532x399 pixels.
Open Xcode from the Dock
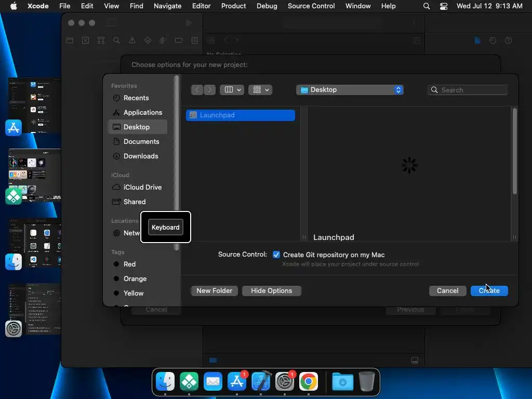pyautogui.click(x=261, y=381)
